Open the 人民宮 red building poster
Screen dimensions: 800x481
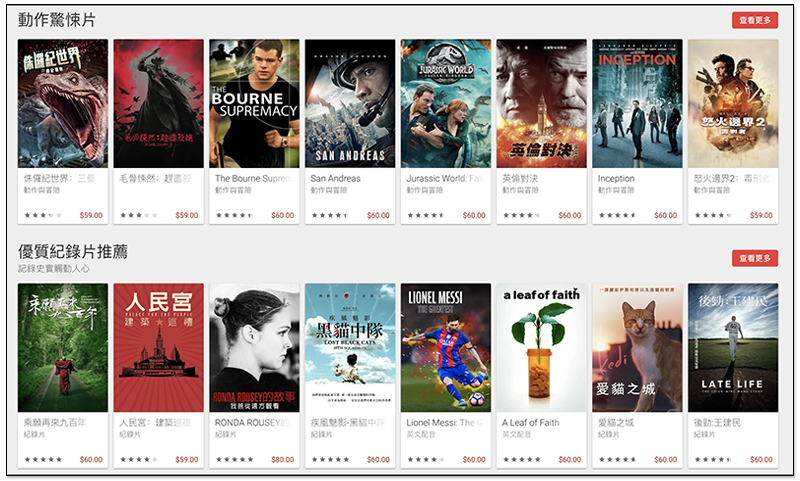tap(158, 348)
